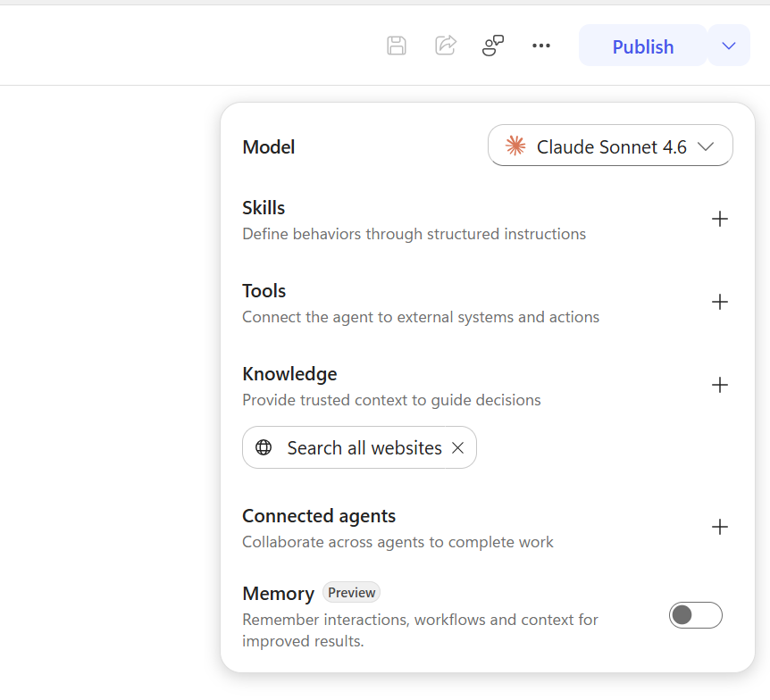Click the Publish button

point(643,46)
